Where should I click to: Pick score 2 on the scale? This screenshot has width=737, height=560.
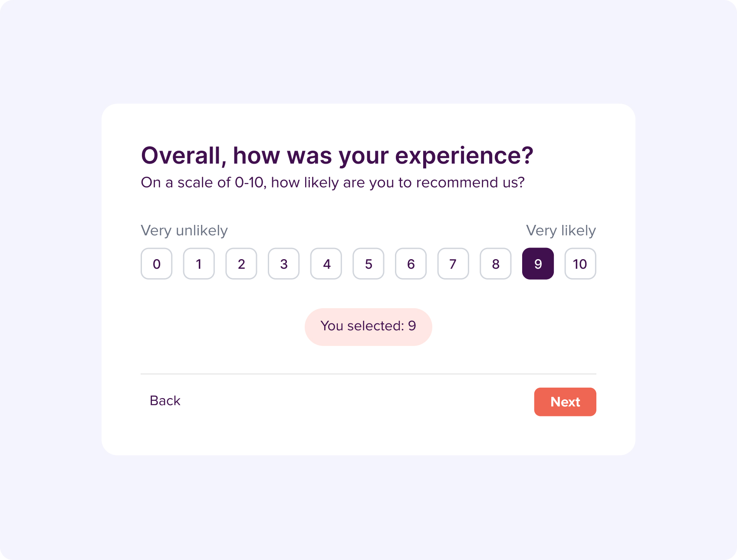241,264
